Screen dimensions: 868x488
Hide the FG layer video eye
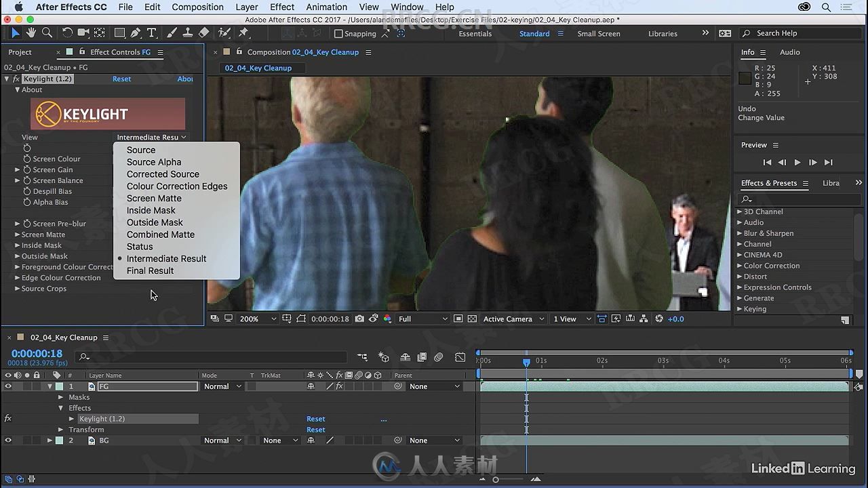pos(8,386)
